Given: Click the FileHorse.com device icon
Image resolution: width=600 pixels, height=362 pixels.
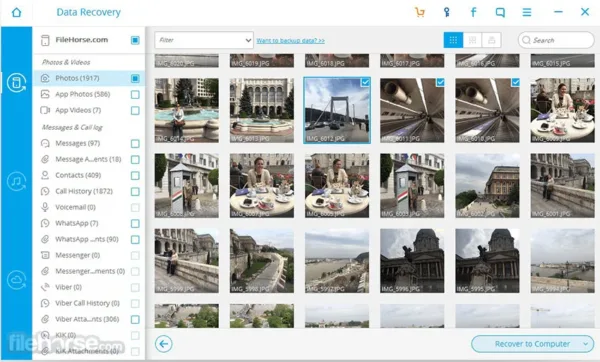Looking at the screenshot, I should (45, 40).
